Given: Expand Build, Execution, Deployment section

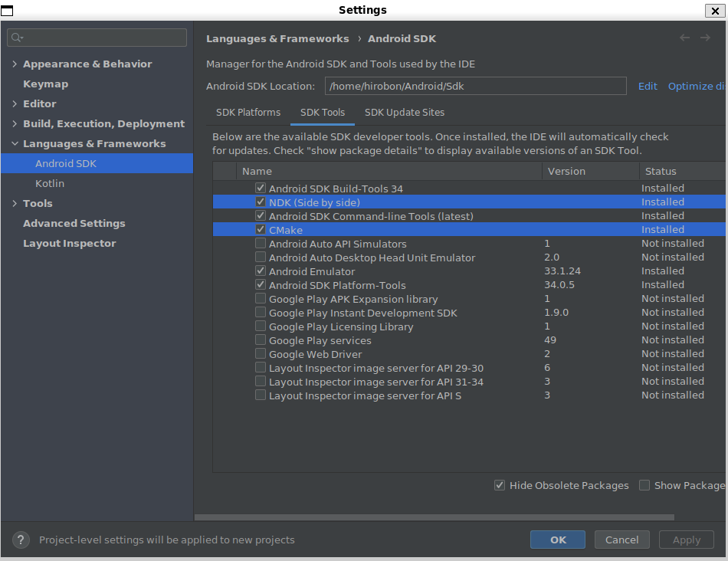Looking at the screenshot, I should pyautogui.click(x=15, y=124).
